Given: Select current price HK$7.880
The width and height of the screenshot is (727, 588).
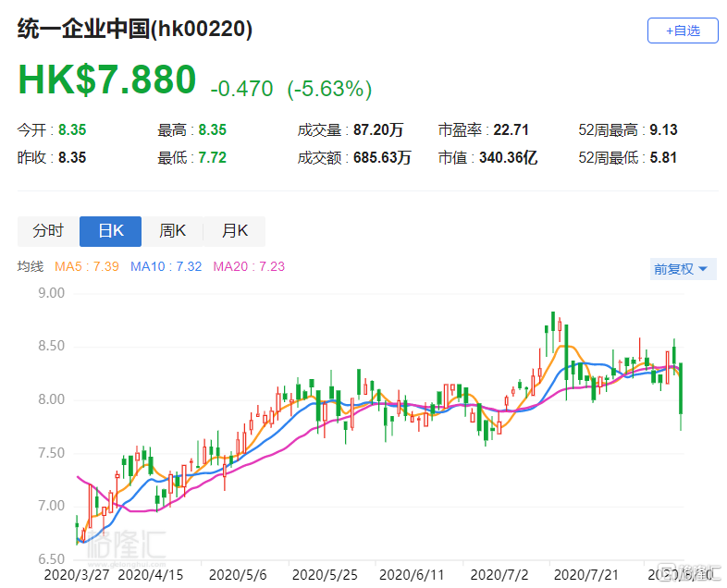Looking at the screenshot, I should (x=107, y=80).
